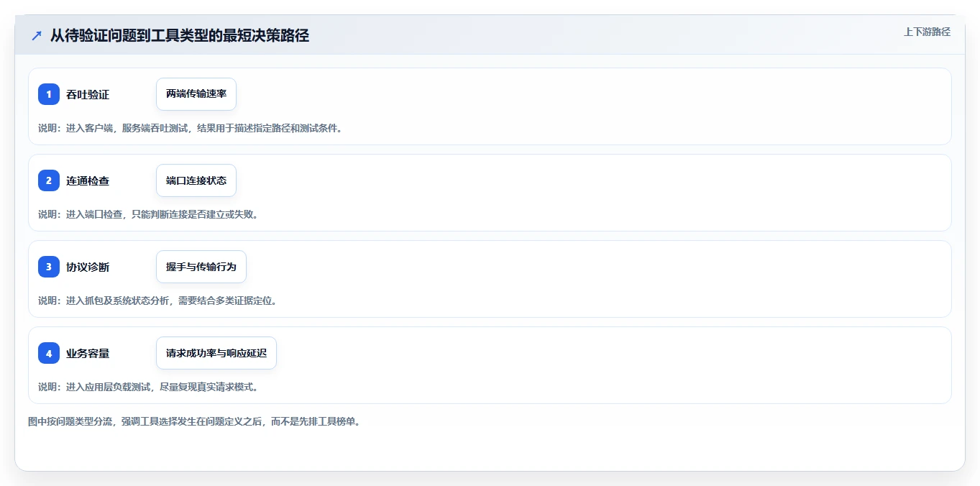980x486 pixels.
Task: Select the step 3 number badge
Action: [49, 267]
